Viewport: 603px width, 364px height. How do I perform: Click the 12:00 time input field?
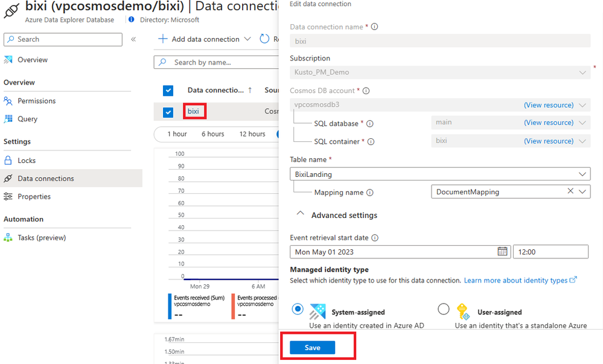[x=550, y=252]
